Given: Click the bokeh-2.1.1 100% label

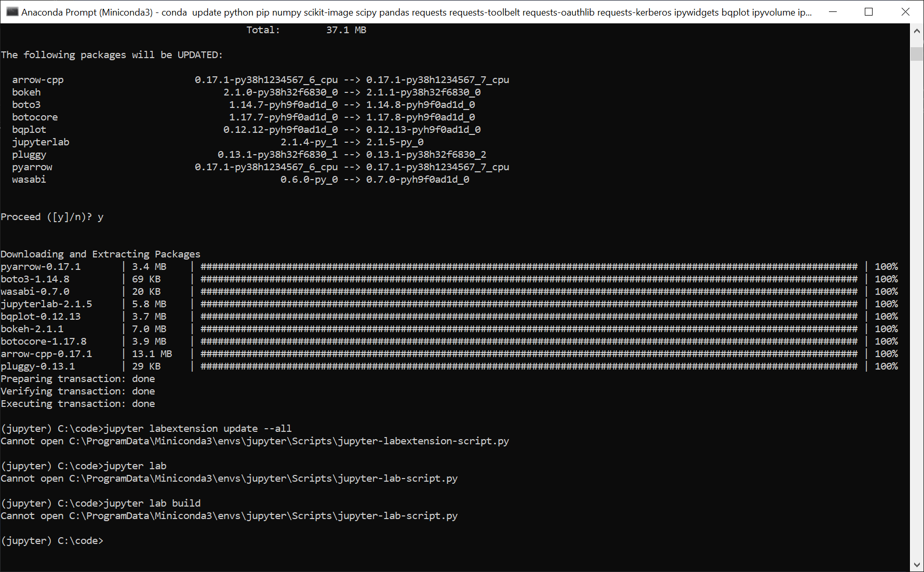Looking at the screenshot, I should [887, 329].
